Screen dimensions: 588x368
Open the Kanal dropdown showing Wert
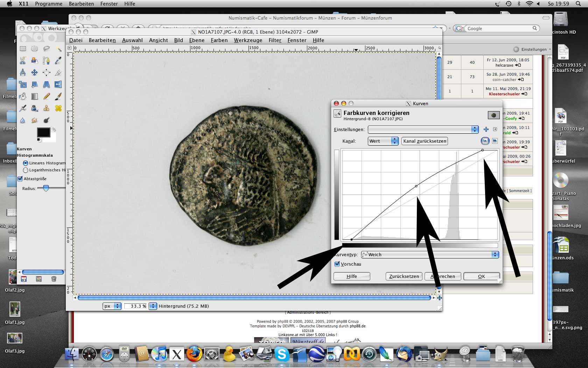click(x=383, y=141)
